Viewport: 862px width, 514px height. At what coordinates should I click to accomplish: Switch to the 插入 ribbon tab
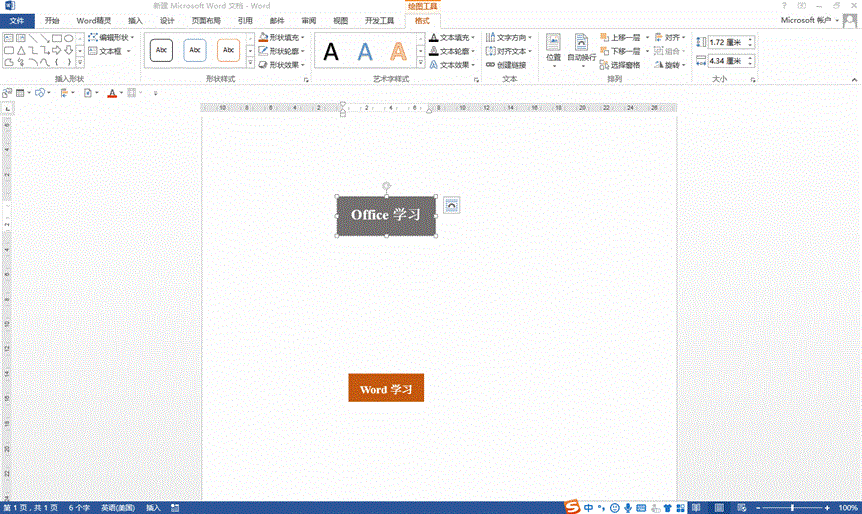point(135,20)
